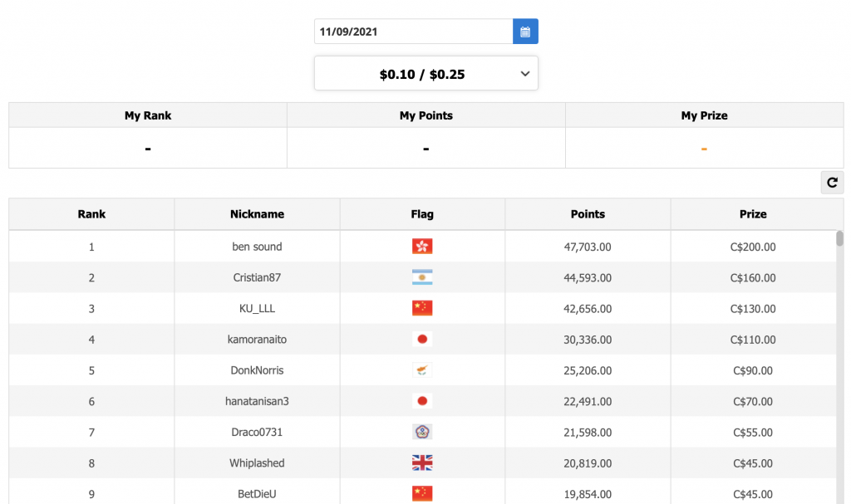Click the UK flag beside Whiplashed
851x504 pixels.
[x=422, y=463]
